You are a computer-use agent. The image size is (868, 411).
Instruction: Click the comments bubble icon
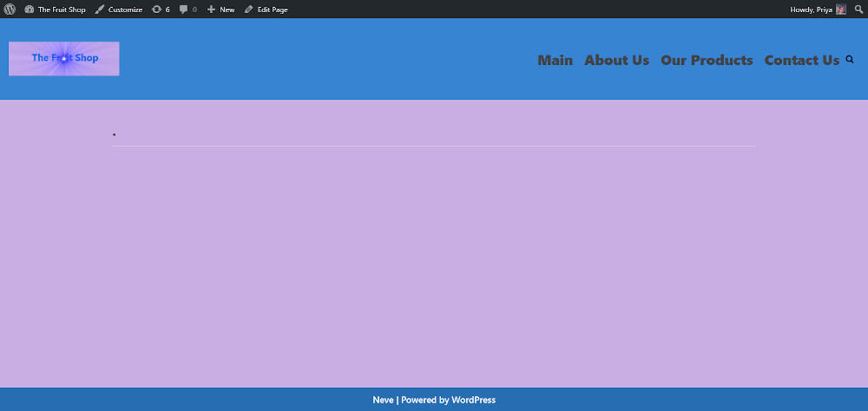(x=184, y=10)
